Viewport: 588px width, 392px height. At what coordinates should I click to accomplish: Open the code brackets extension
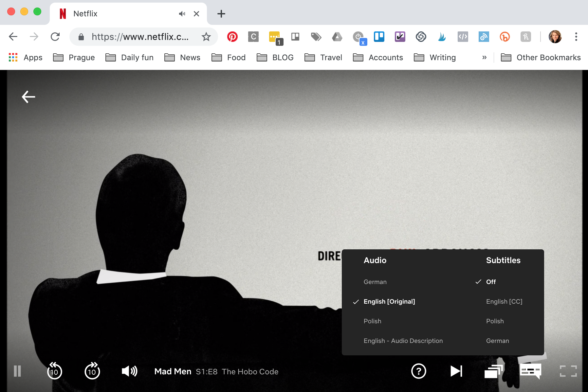(463, 37)
